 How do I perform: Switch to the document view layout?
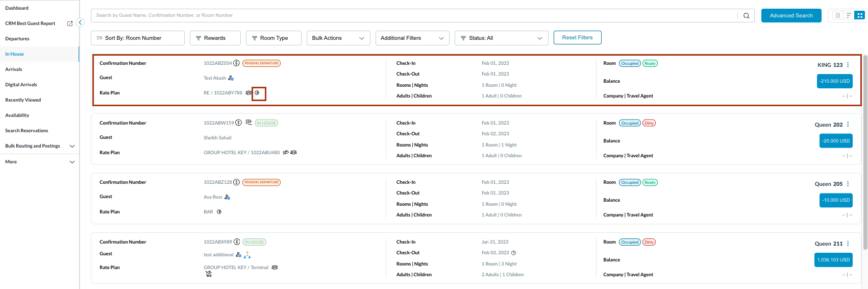coord(837,15)
